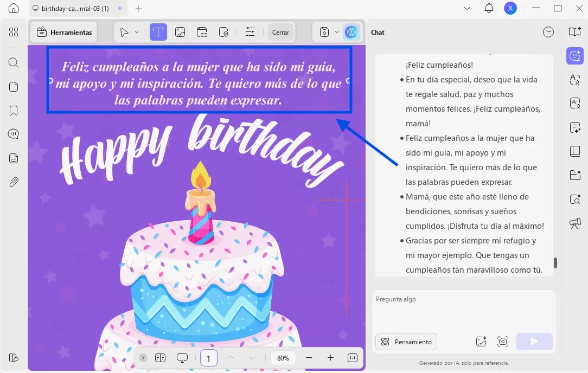Image resolution: width=588 pixels, height=373 pixels.
Task: Expand the save options dropdown arrow
Action: (x=337, y=32)
